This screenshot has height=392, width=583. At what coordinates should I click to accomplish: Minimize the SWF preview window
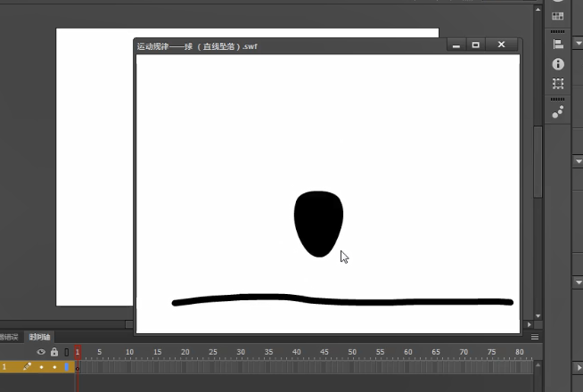pos(456,45)
